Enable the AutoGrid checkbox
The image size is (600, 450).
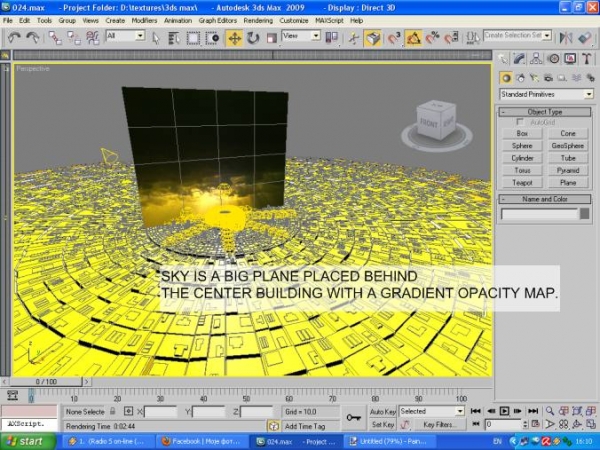[520, 122]
